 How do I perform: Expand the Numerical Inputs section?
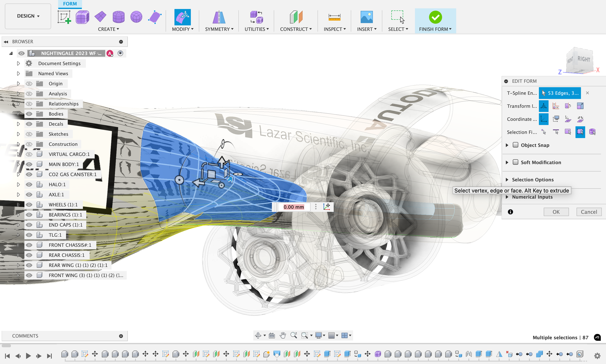(507, 197)
